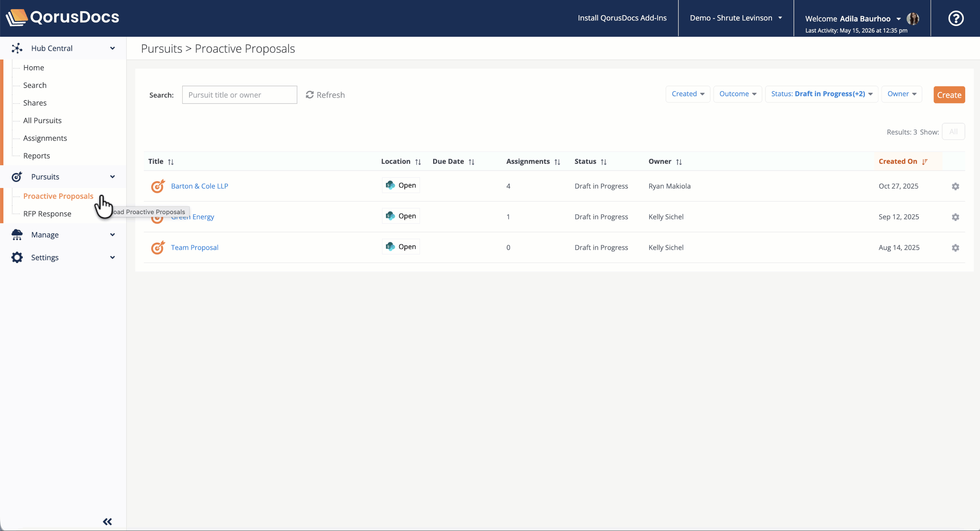Click the Results: 3 count text
The width and height of the screenshot is (980, 531).
pyautogui.click(x=902, y=132)
